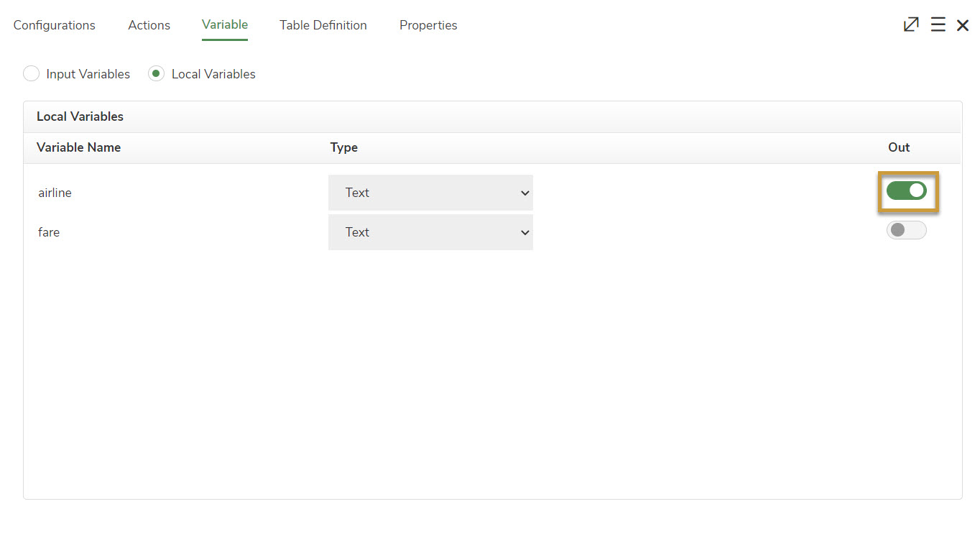Image resolution: width=980 pixels, height=550 pixels.
Task: Switch to the Actions tab
Action: pyautogui.click(x=149, y=25)
